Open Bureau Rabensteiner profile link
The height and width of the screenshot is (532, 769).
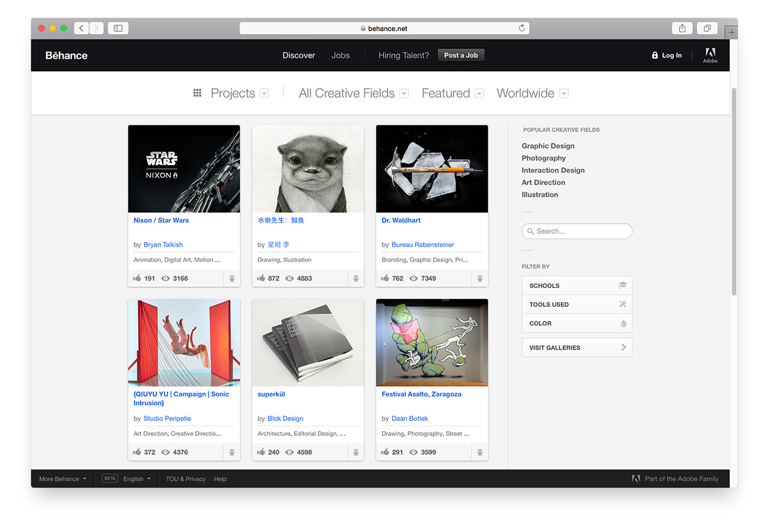[x=423, y=245]
